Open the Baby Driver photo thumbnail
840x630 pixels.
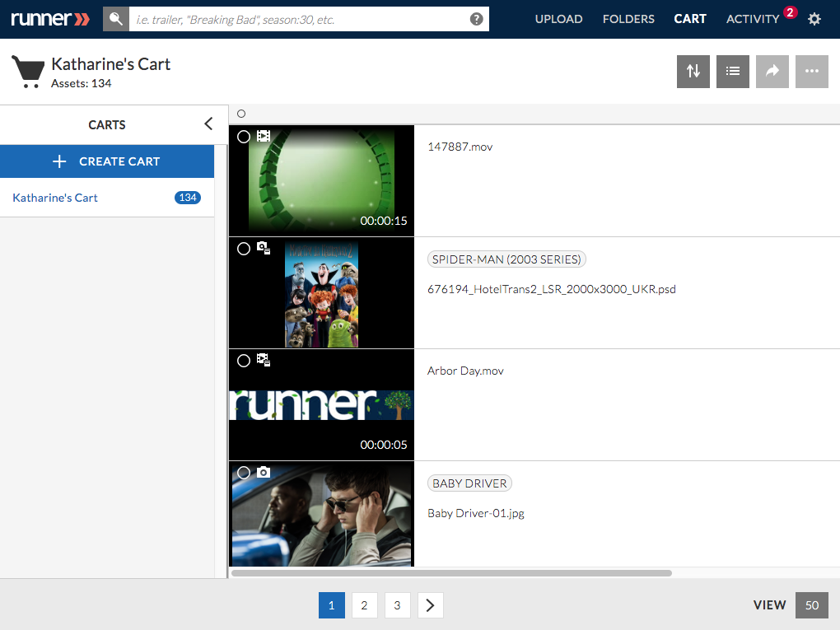(321, 514)
